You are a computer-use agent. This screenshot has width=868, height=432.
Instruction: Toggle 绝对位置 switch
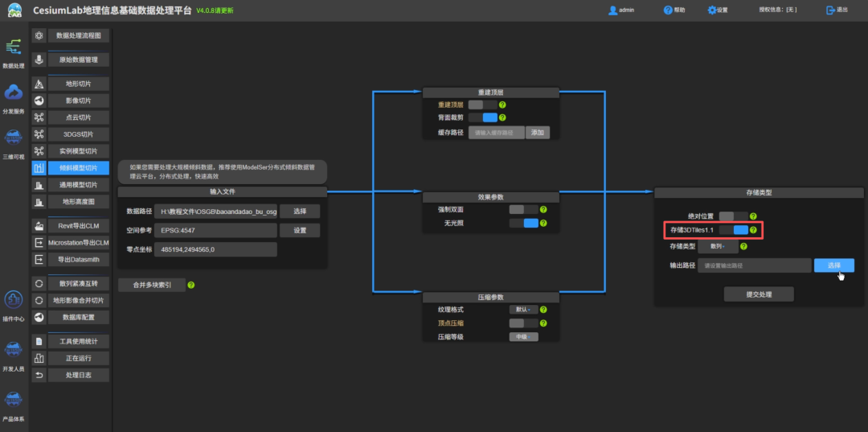pyautogui.click(x=734, y=216)
